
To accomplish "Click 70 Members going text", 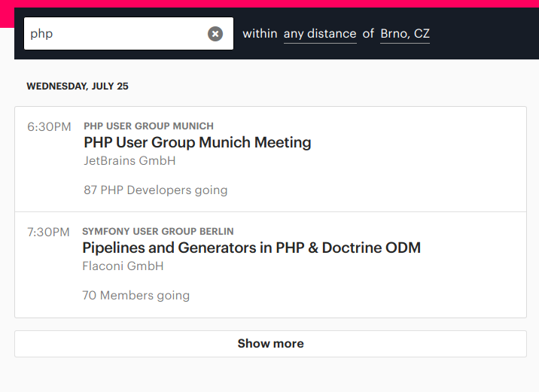I will tap(136, 296).
